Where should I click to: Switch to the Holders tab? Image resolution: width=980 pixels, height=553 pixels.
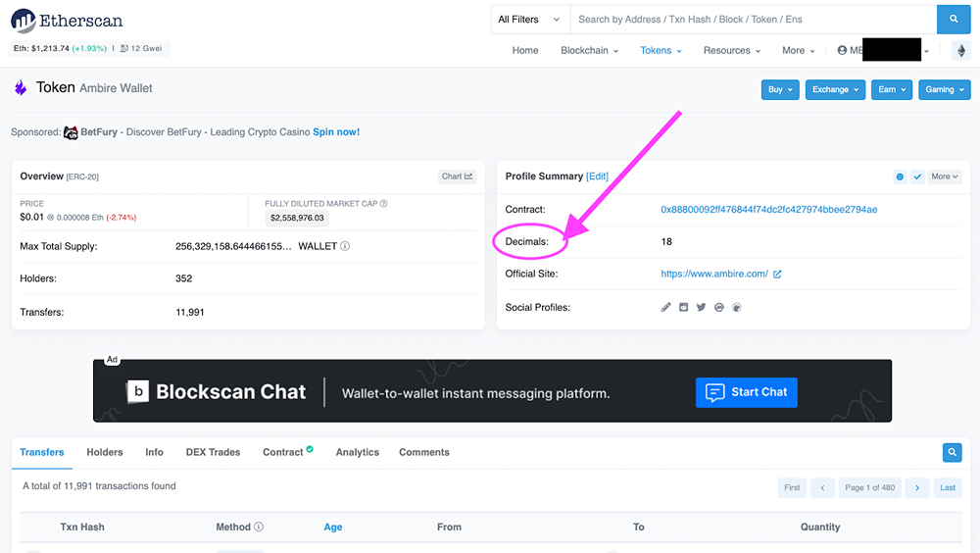105,452
